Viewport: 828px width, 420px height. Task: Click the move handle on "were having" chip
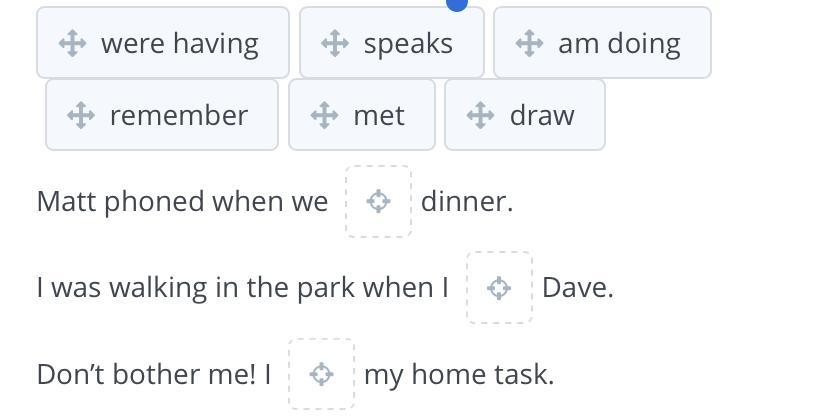point(71,43)
